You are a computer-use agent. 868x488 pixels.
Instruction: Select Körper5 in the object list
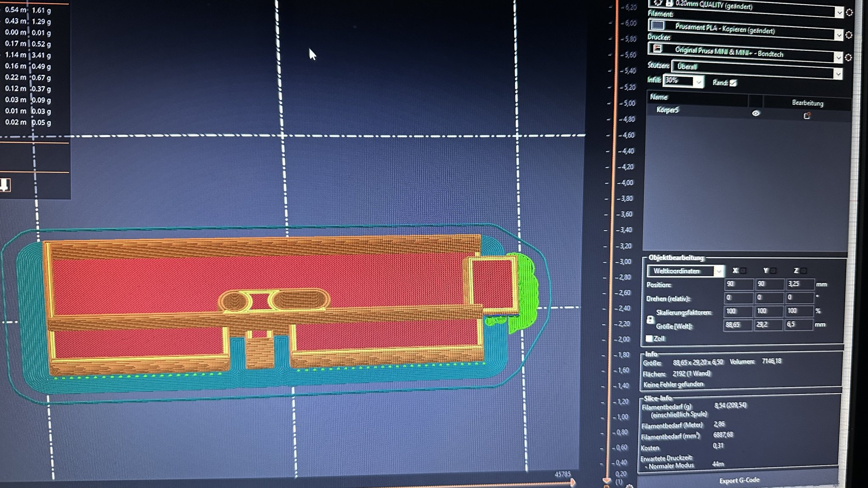click(x=668, y=110)
